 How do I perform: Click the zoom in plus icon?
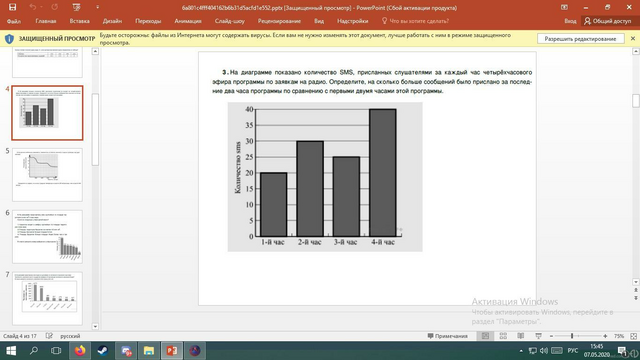point(605,336)
